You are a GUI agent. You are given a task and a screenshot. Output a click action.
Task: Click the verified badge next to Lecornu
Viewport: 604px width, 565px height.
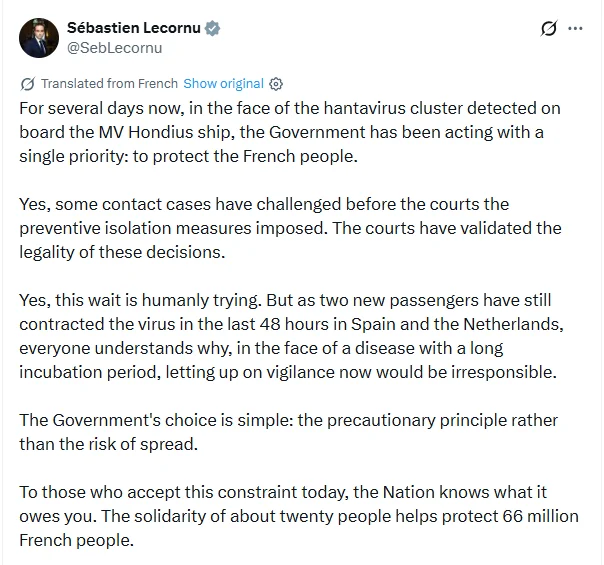[x=212, y=28]
